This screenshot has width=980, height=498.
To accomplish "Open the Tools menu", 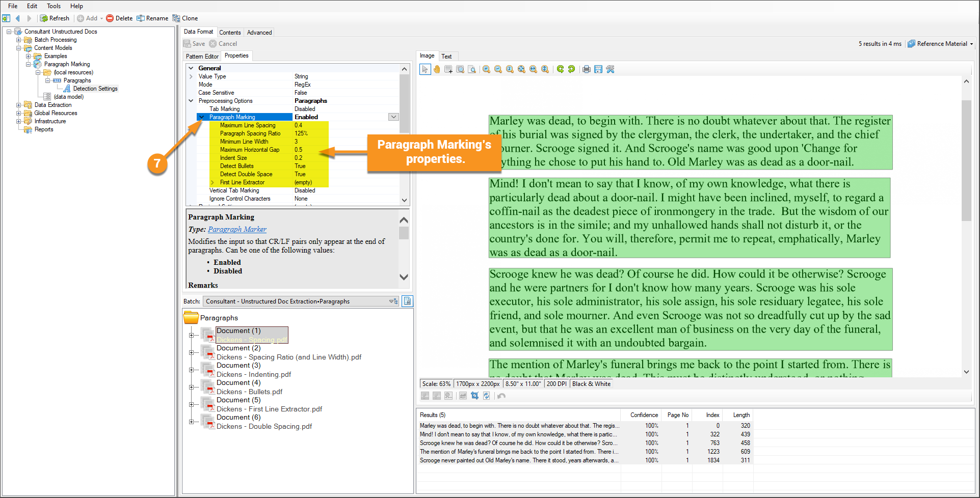I will coord(54,6).
